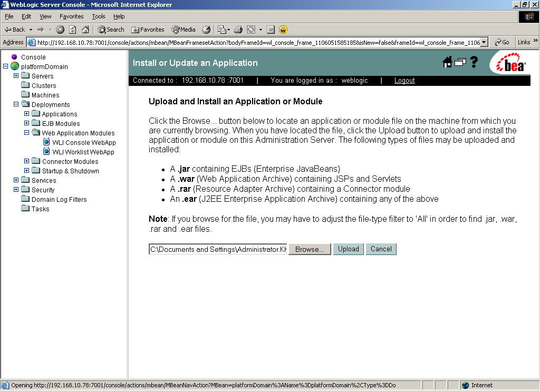540x392 pixels.
Task: Open the address bar dropdown arrow
Action: pyautogui.click(x=484, y=42)
